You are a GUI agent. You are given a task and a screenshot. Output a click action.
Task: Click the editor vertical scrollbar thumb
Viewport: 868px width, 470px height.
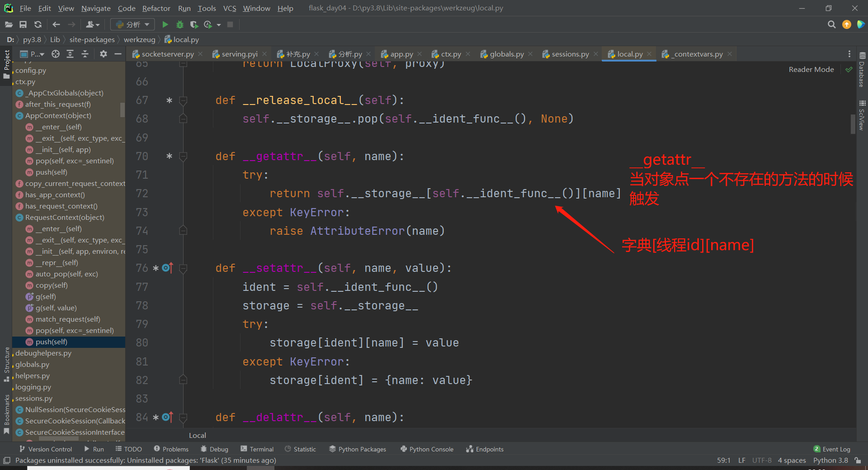(853, 123)
